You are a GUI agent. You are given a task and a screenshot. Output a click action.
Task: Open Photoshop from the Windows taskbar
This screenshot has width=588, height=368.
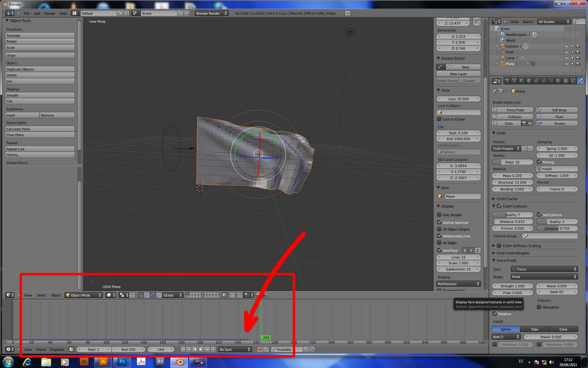[122, 362]
